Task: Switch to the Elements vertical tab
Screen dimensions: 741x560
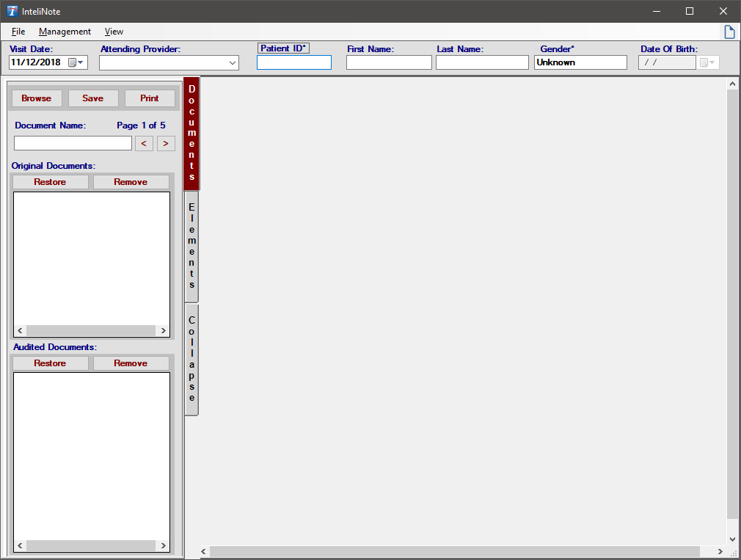Action: pos(191,246)
